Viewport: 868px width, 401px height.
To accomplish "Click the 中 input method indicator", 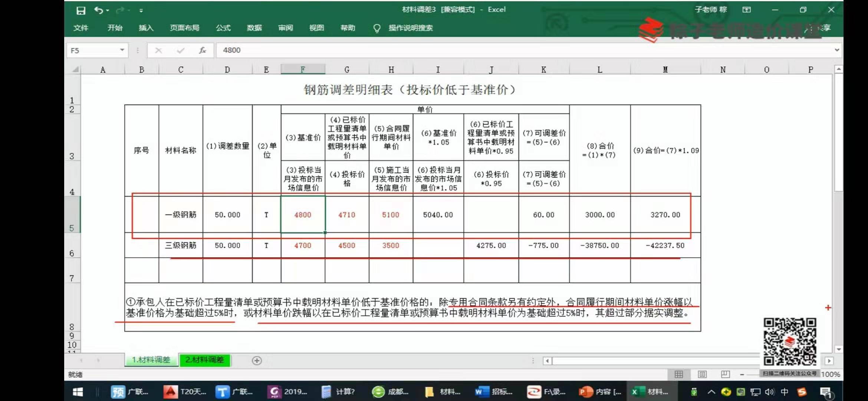I will 784,392.
